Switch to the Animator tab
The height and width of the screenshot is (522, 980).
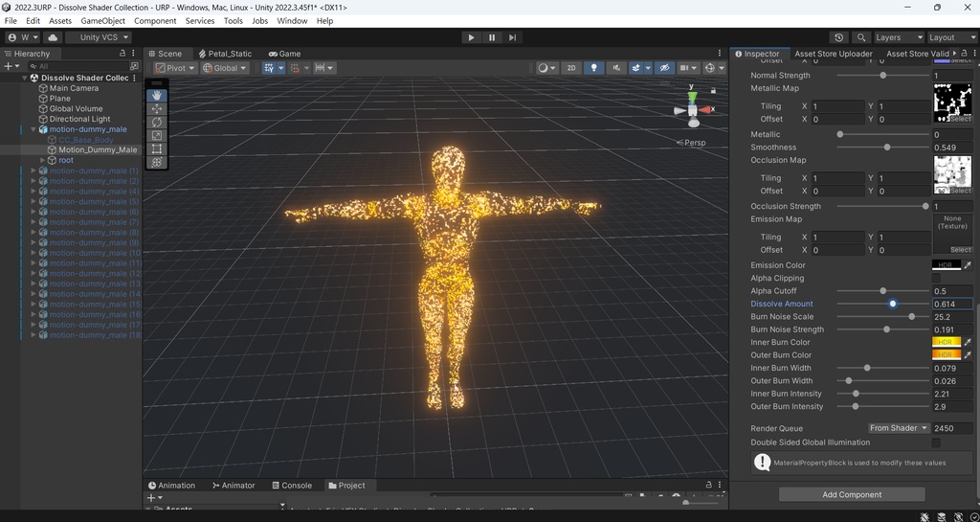(x=234, y=485)
